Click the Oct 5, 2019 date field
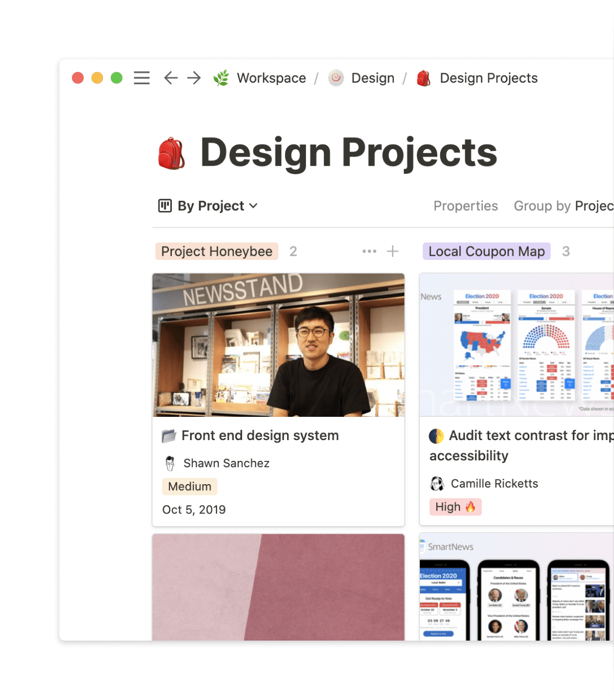 [194, 509]
